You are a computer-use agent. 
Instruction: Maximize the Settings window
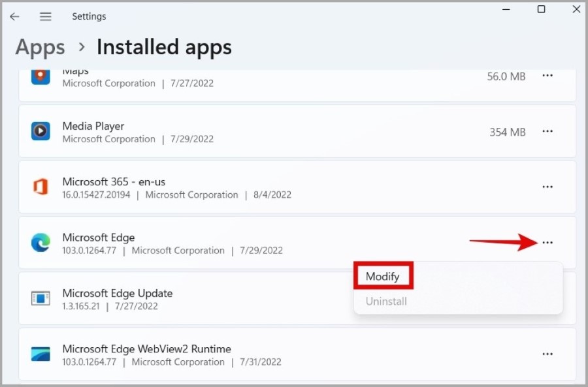coord(541,9)
